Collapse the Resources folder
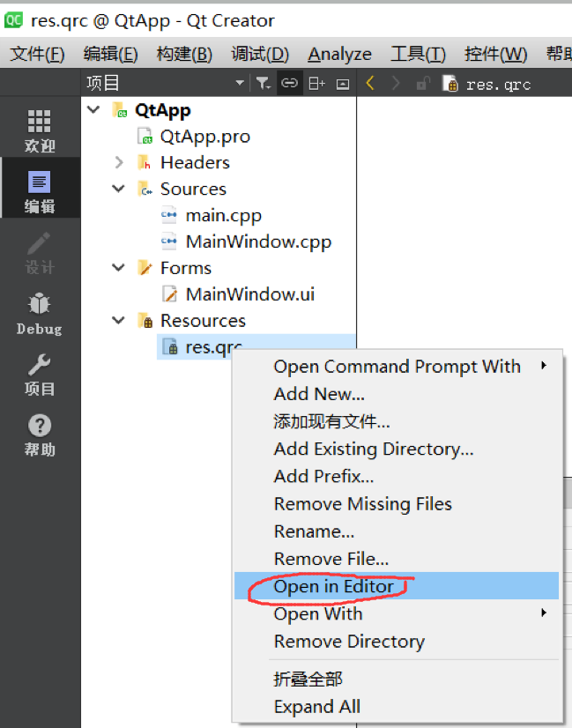Viewport: 572px width, 728px height. [x=119, y=320]
